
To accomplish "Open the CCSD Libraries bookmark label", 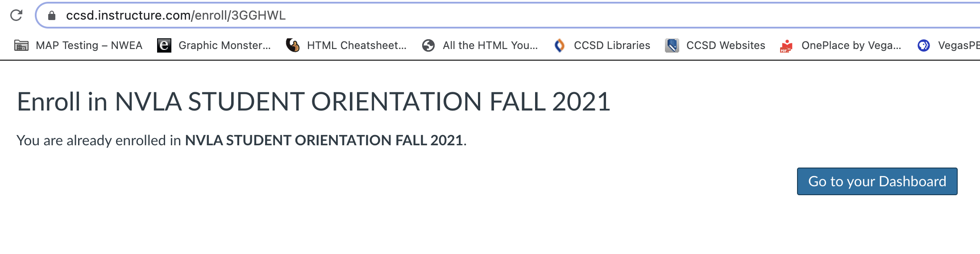I will coord(612,45).
